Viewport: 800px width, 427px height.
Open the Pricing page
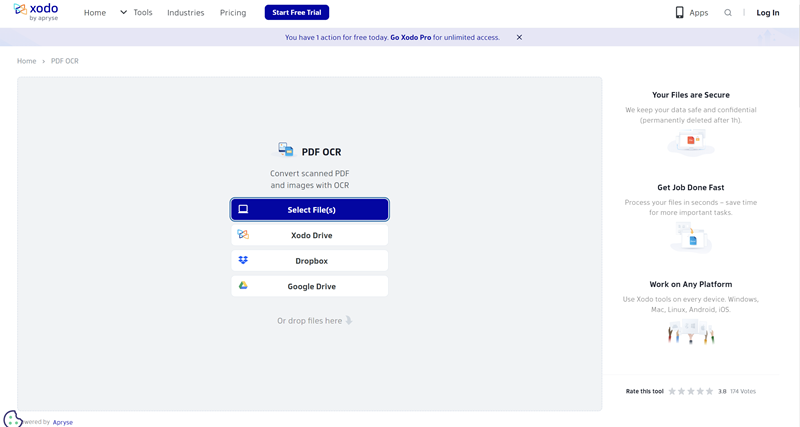click(x=233, y=13)
